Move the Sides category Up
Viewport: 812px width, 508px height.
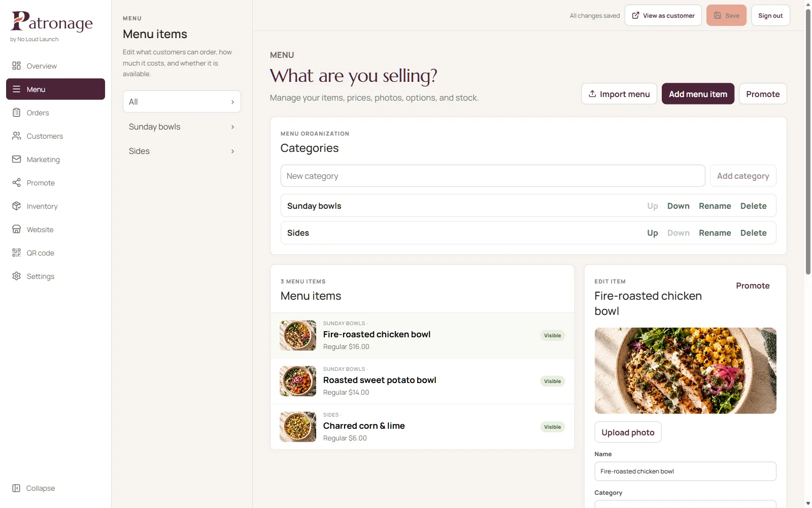(x=652, y=233)
